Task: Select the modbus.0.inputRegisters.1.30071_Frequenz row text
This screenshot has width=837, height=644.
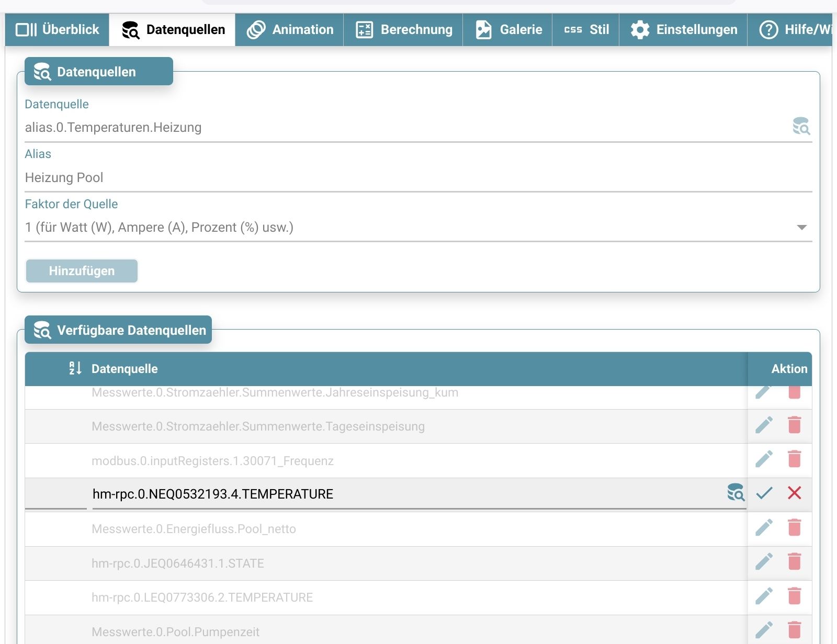Action: [212, 461]
